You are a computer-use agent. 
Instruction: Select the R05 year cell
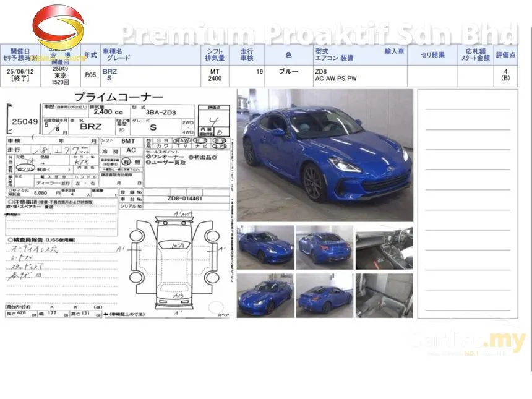[90, 75]
